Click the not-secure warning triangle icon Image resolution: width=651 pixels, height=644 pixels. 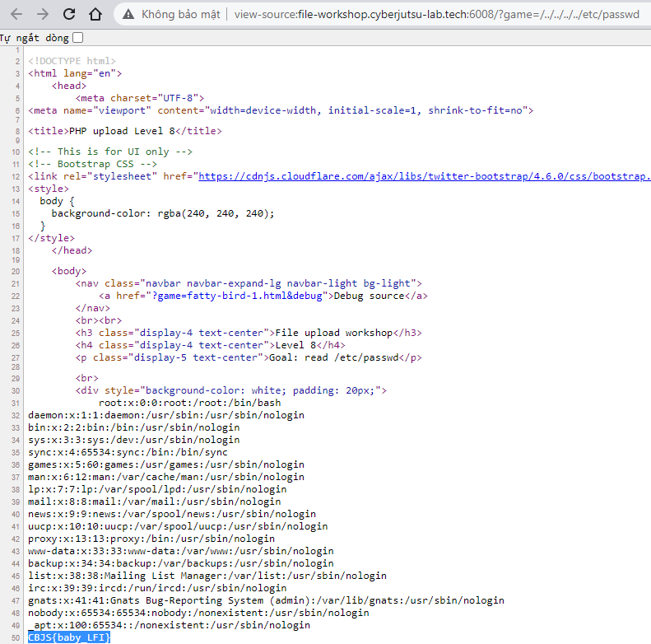point(128,15)
